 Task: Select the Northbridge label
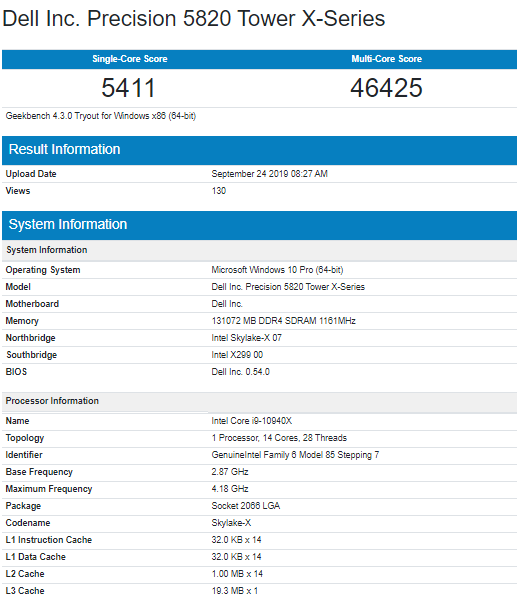[x=30, y=338]
